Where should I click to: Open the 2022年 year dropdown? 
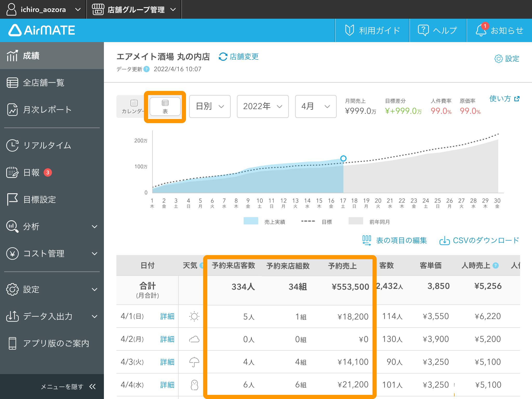pos(263,107)
